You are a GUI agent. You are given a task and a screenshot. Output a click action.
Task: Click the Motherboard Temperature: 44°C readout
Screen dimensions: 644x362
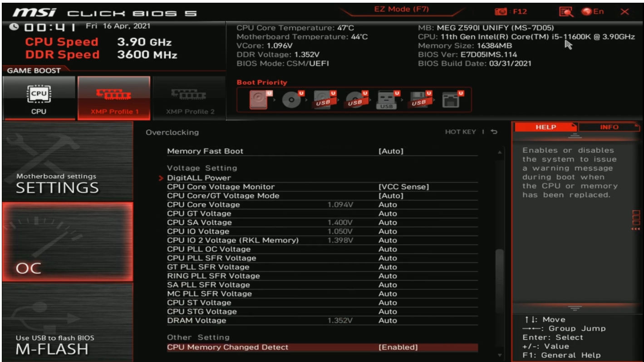(302, 37)
